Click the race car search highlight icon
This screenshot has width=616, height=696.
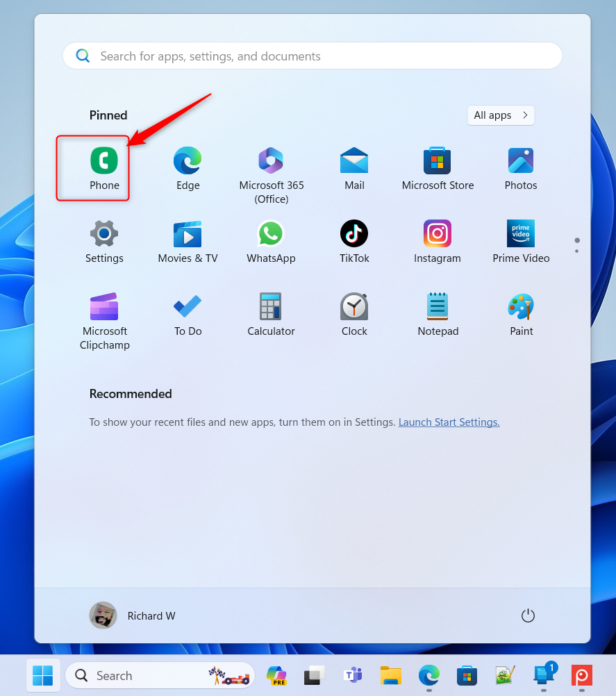click(x=229, y=676)
